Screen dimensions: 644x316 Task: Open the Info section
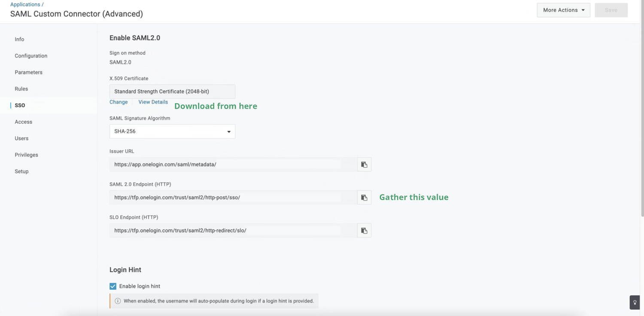[19, 39]
